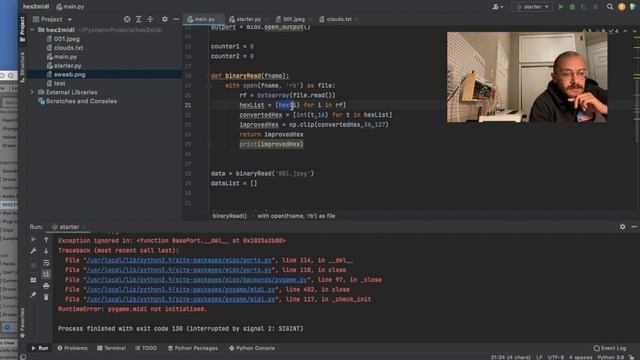The width and height of the screenshot is (640, 360).
Task: Open the starter run configuration dropdown
Action: (532, 7)
